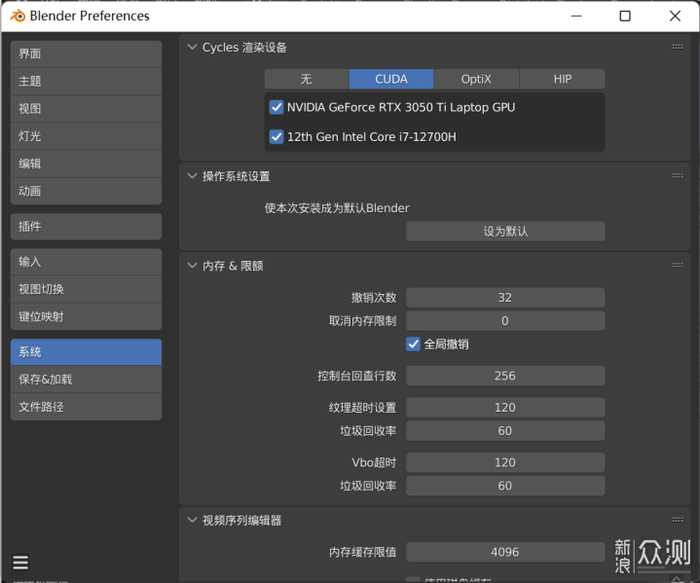This screenshot has width=700, height=583.
Task: Click the Blender logo in title bar
Action: [x=16, y=16]
